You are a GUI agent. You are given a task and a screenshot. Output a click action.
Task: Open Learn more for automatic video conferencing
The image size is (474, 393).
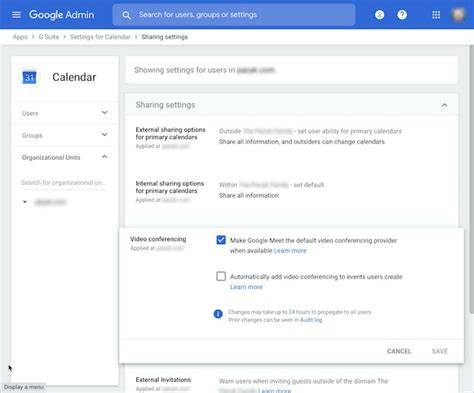pyautogui.click(x=246, y=287)
